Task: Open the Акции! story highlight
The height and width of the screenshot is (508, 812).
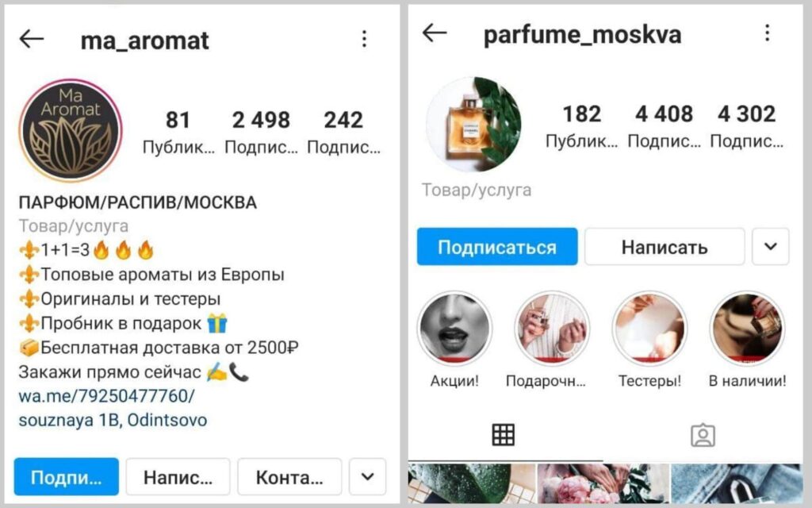Action: coord(454,329)
